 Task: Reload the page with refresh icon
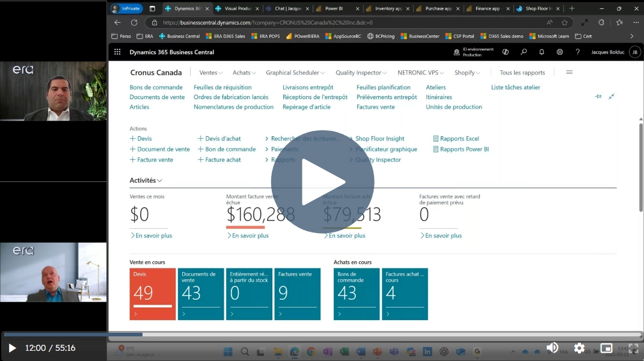(134, 23)
